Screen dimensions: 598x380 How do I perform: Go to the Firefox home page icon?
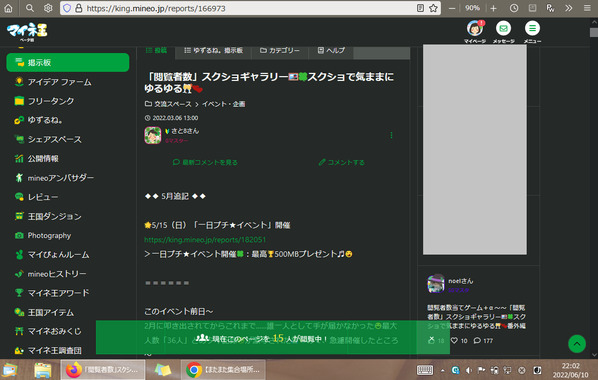pyautogui.click(x=8, y=8)
